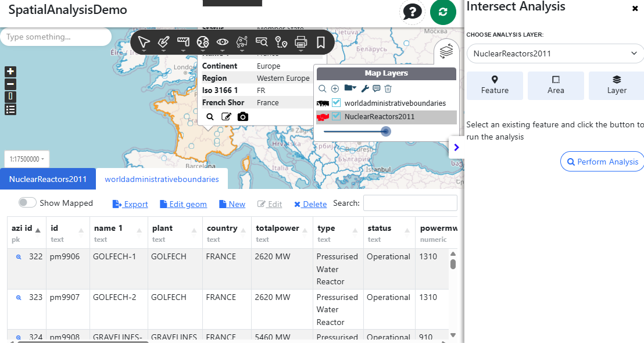Open the Choose Analysis Layer dropdown

555,53
